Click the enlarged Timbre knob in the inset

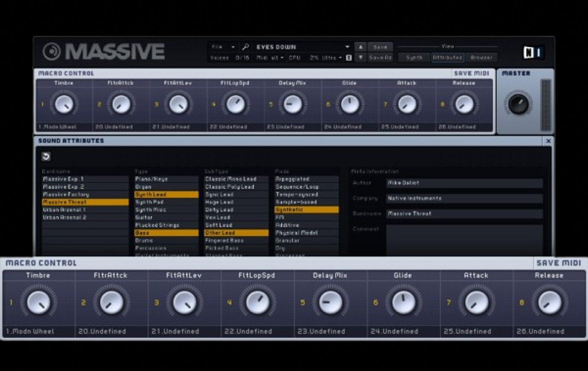39,302
